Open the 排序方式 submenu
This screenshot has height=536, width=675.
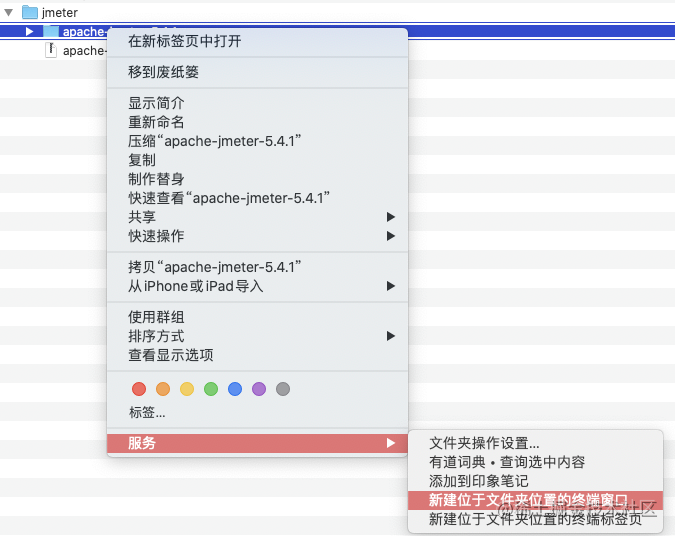(x=257, y=336)
